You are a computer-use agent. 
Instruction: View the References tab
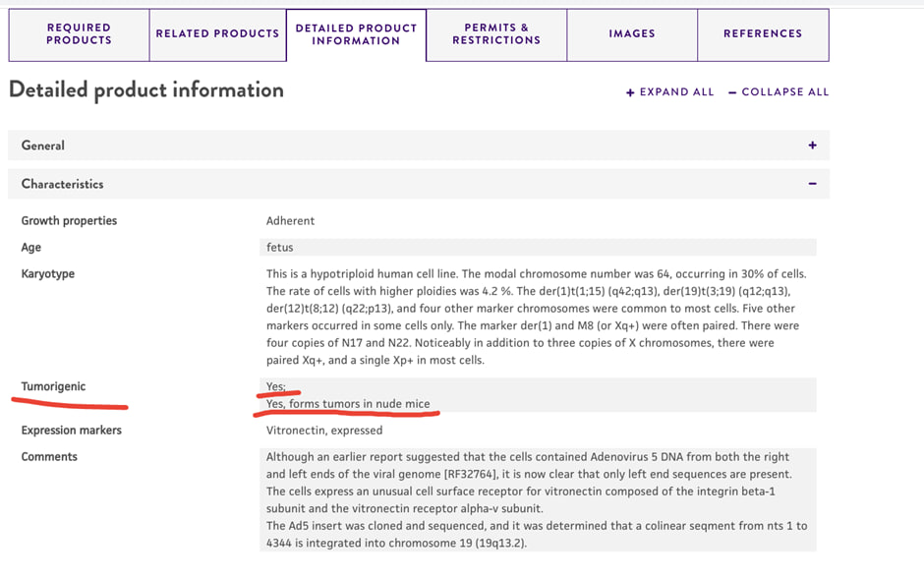point(763,34)
